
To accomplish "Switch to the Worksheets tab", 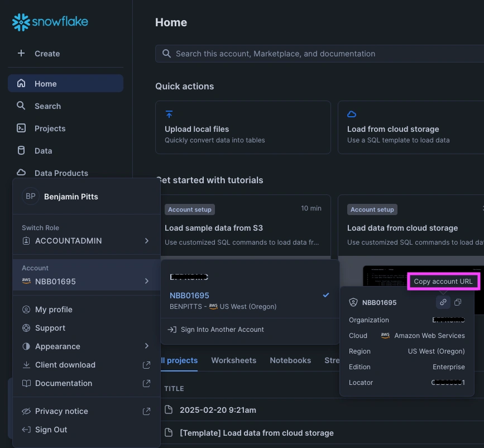I will click(234, 360).
